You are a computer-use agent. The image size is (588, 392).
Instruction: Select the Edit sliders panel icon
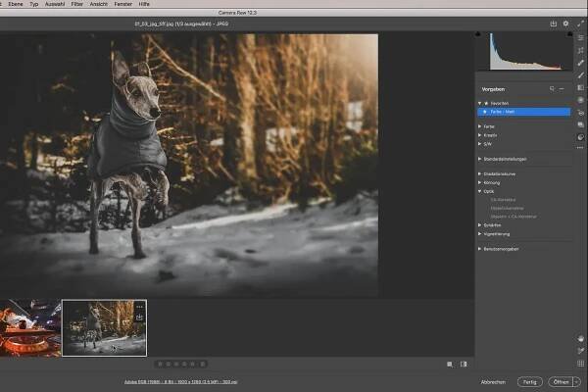[x=580, y=37]
